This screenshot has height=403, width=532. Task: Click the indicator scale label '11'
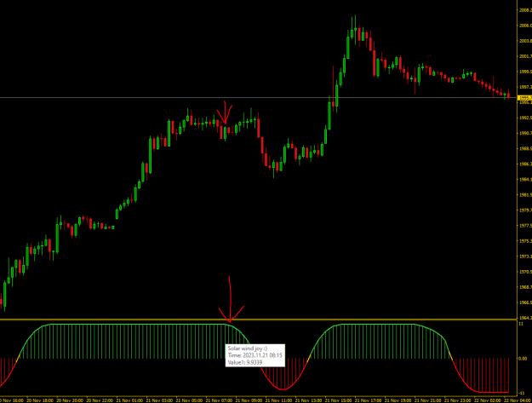(521, 324)
